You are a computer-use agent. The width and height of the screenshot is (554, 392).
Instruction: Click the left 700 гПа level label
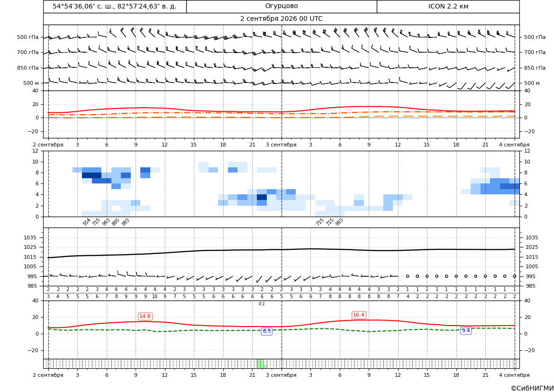(x=28, y=52)
